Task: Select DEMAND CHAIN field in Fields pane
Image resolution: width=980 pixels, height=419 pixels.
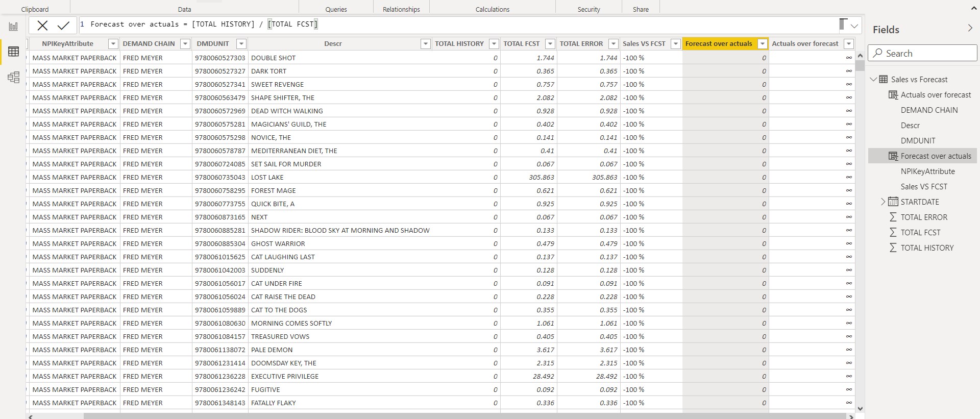Action: pyautogui.click(x=929, y=110)
